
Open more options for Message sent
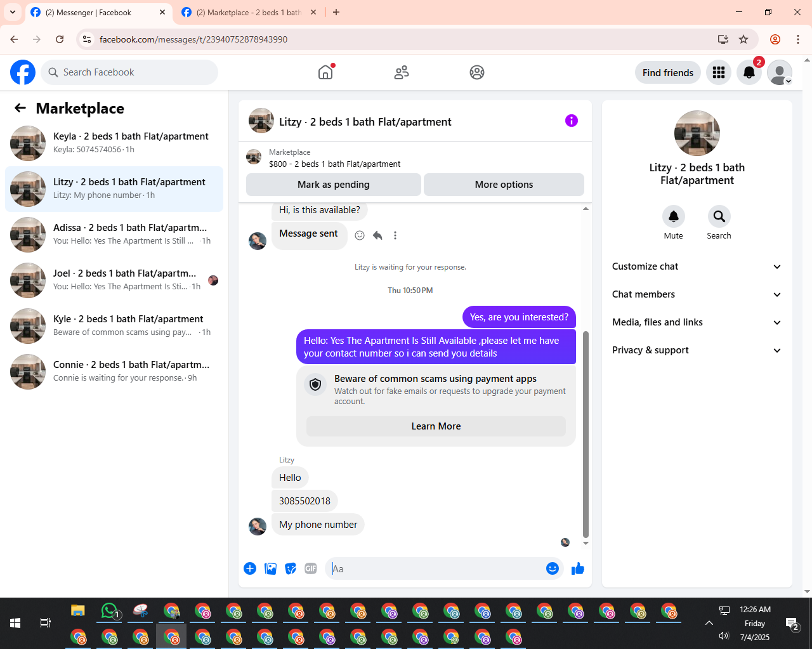click(395, 235)
